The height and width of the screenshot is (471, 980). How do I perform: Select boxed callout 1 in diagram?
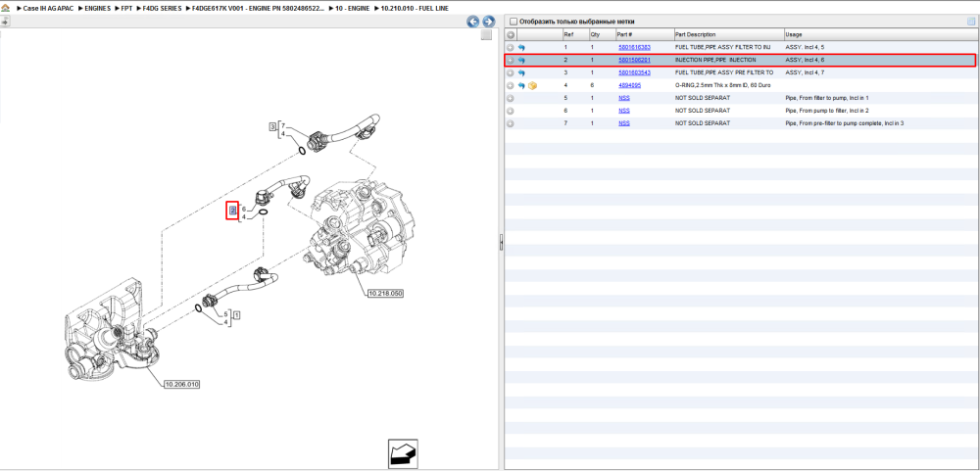click(237, 316)
